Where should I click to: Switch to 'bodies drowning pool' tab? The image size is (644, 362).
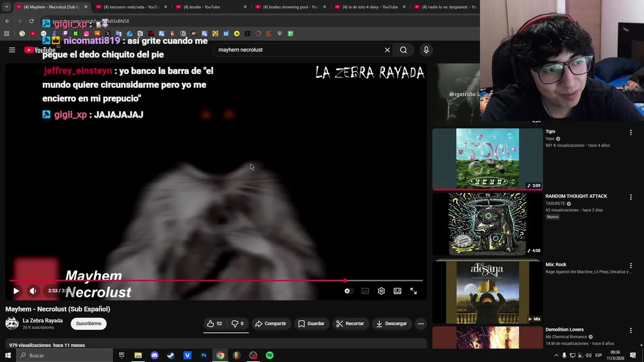tap(292, 7)
